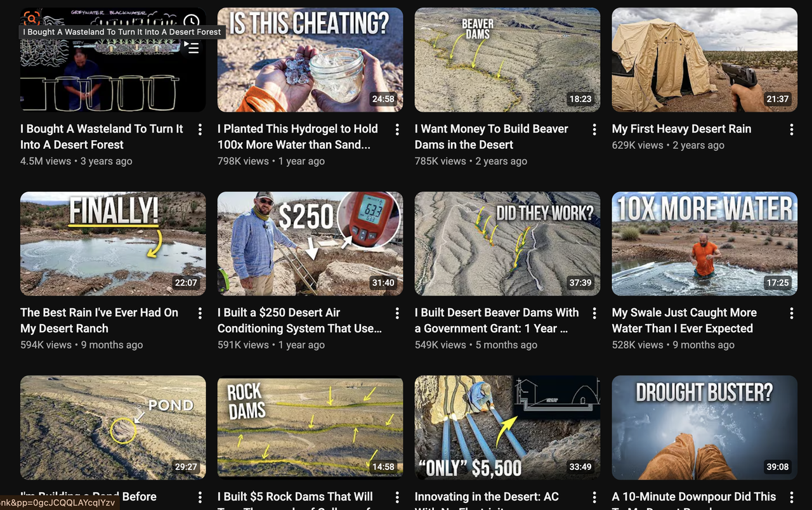Open options menu for $250 Air Conditioning video
The width and height of the screenshot is (812, 510).
(x=397, y=313)
